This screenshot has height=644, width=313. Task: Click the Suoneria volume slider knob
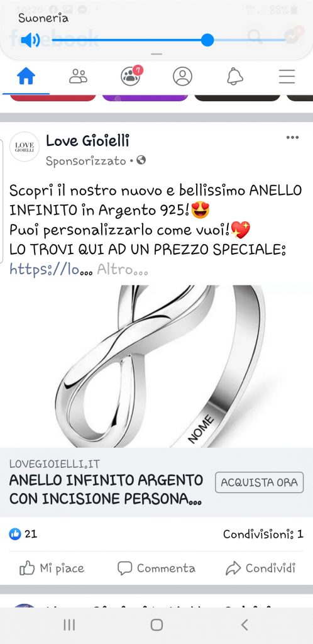pyautogui.click(x=207, y=40)
